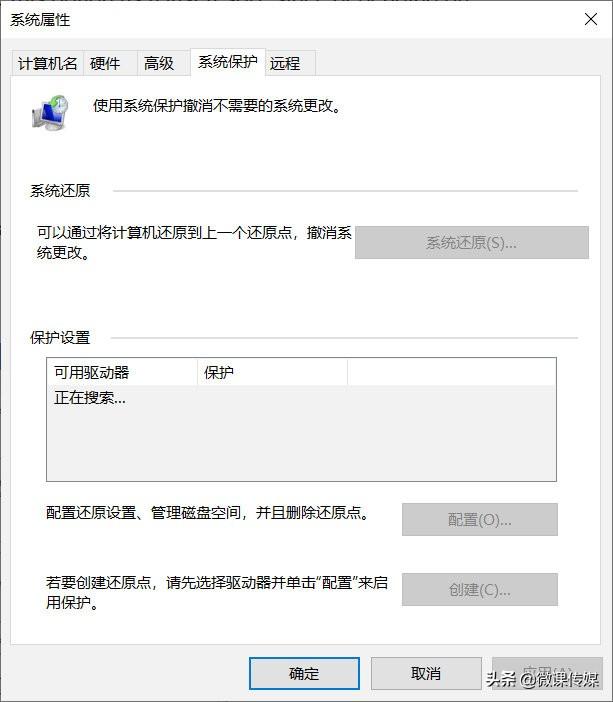613x702 pixels.
Task: Open the 硬件 tab
Action: [x=105, y=63]
